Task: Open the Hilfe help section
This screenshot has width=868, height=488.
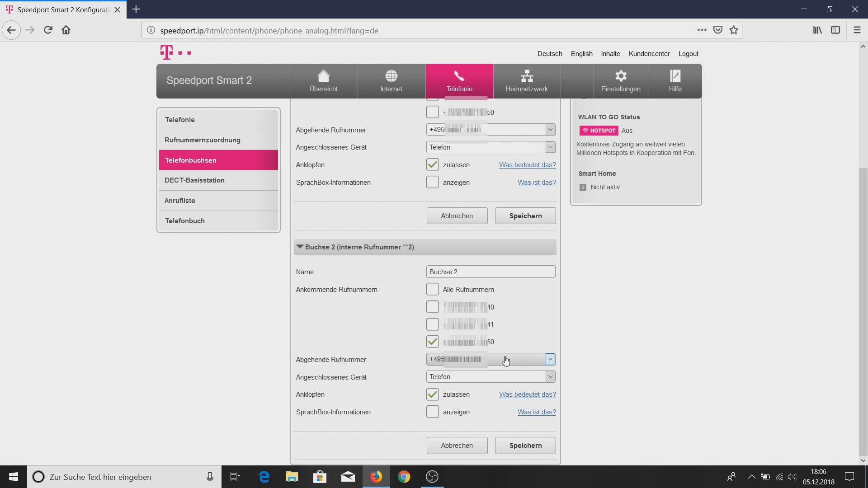Action: point(675,81)
